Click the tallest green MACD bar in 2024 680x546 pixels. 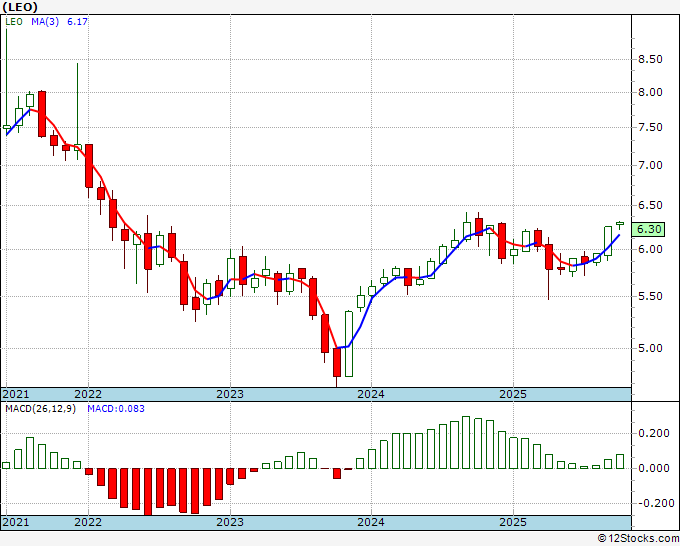click(x=466, y=442)
